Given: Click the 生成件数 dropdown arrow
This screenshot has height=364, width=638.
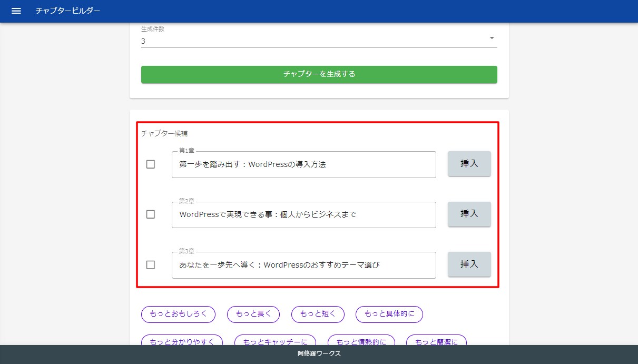Looking at the screenshot, I should pyautogui.click(x=492, y=38).
